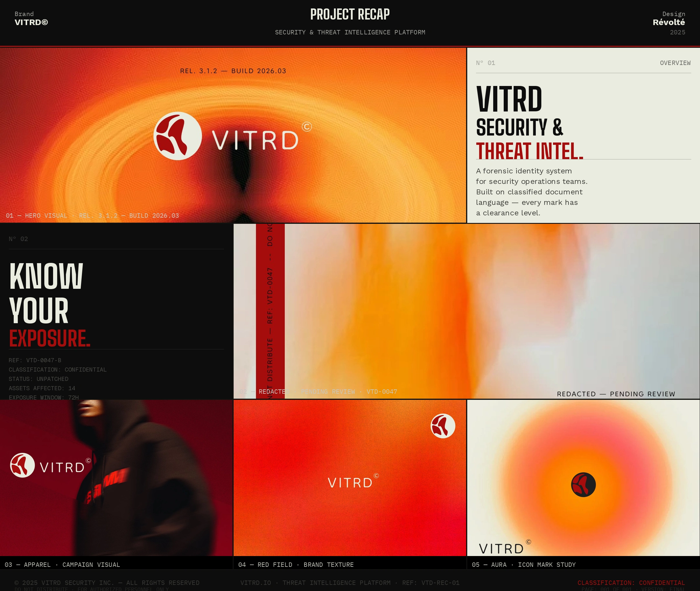Click the dark circular icon mark in aura
The image size is (700, 591).
pyautogui.click(x=583, y=484)
